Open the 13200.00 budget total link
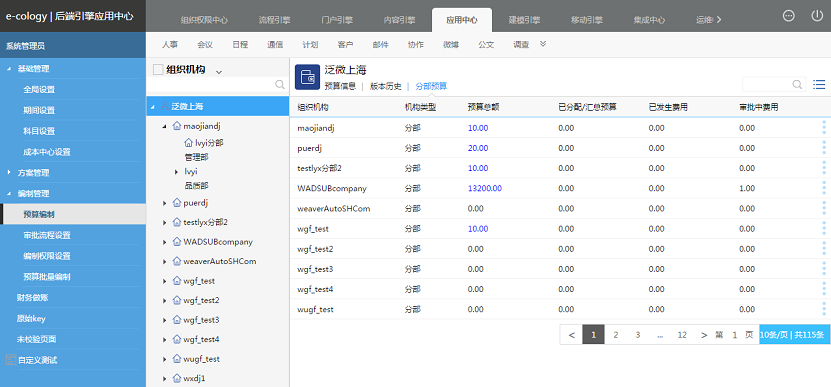 [485, 188]
